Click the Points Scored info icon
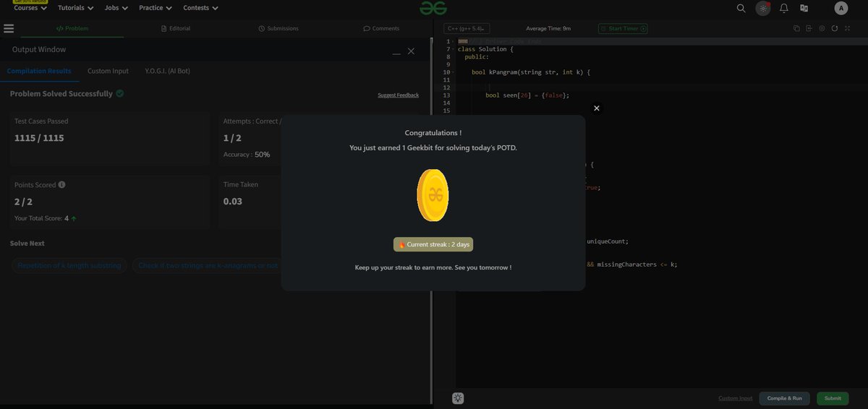The height and width of the screenshot is (409, 868). [x=61, y=184]
